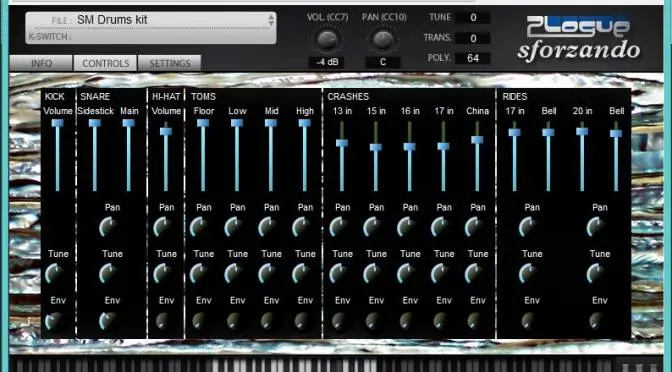Click the 20 in ride Tune knob
Image resolution: width=672 pixels, height=372 pixels.
596,273
